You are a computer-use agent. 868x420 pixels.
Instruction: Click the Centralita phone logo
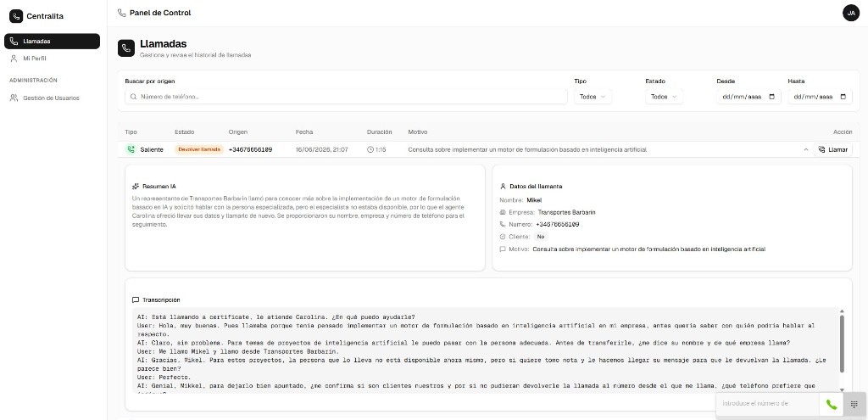coord(16,16)
